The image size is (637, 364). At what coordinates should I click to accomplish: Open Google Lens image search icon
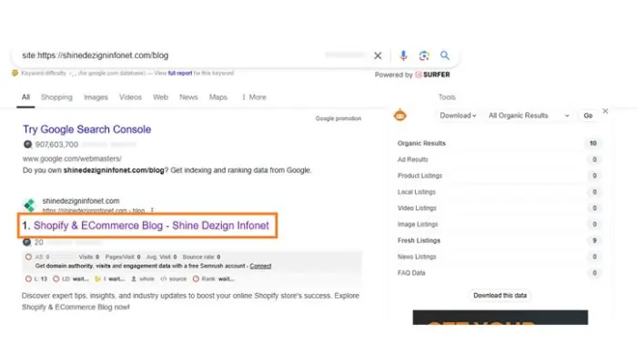pos(424,56)
